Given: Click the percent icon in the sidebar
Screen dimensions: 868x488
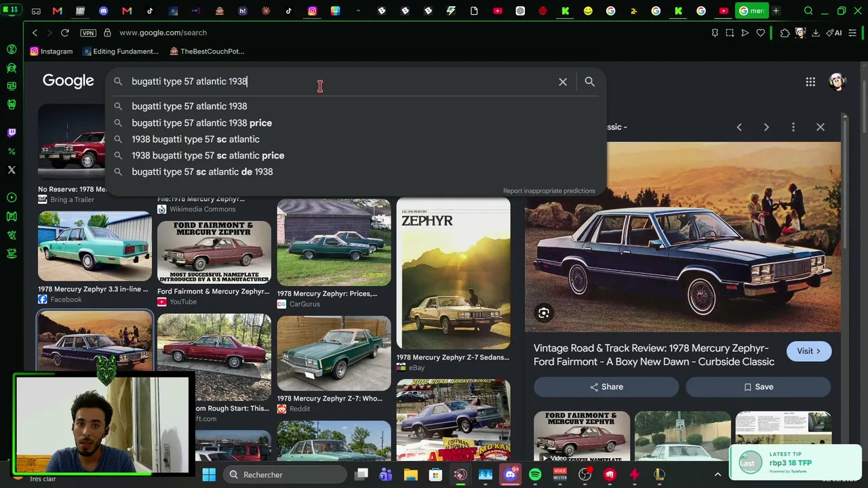Looking at the screenshot, I should (12, 151).
